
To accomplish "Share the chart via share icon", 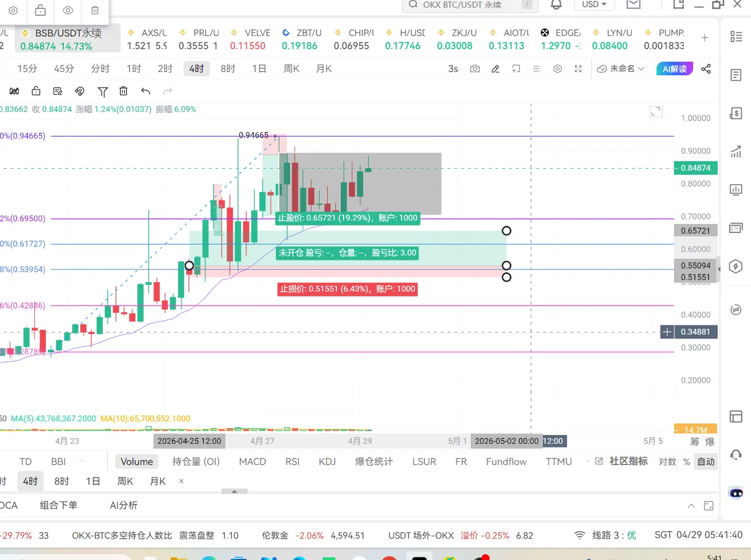I will tap(706, 69).
